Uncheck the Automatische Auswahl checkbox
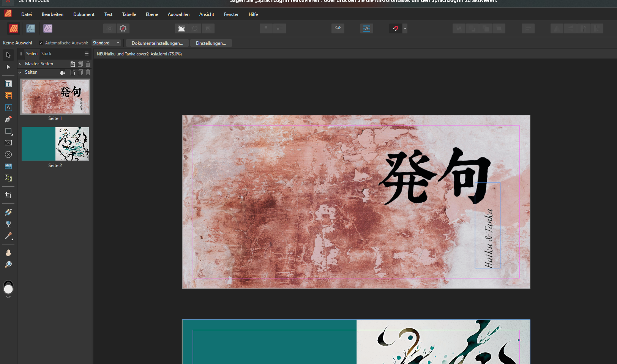This screenshot has height=364, width=617. pos(41,43)
